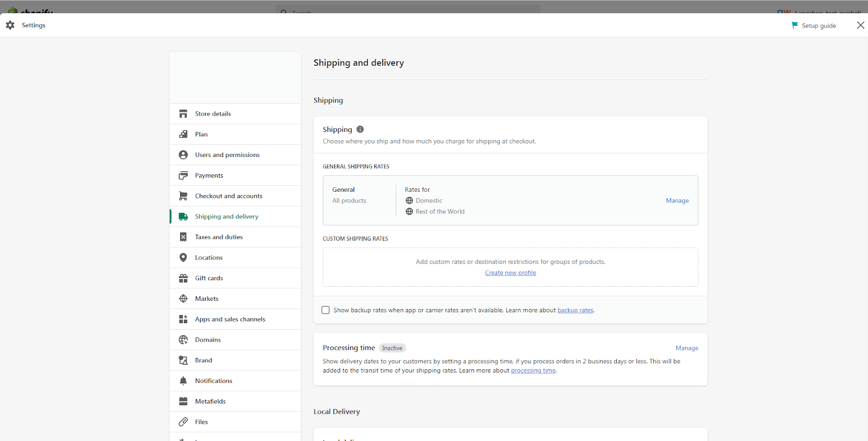Open Notifications settings

[235, 381]
